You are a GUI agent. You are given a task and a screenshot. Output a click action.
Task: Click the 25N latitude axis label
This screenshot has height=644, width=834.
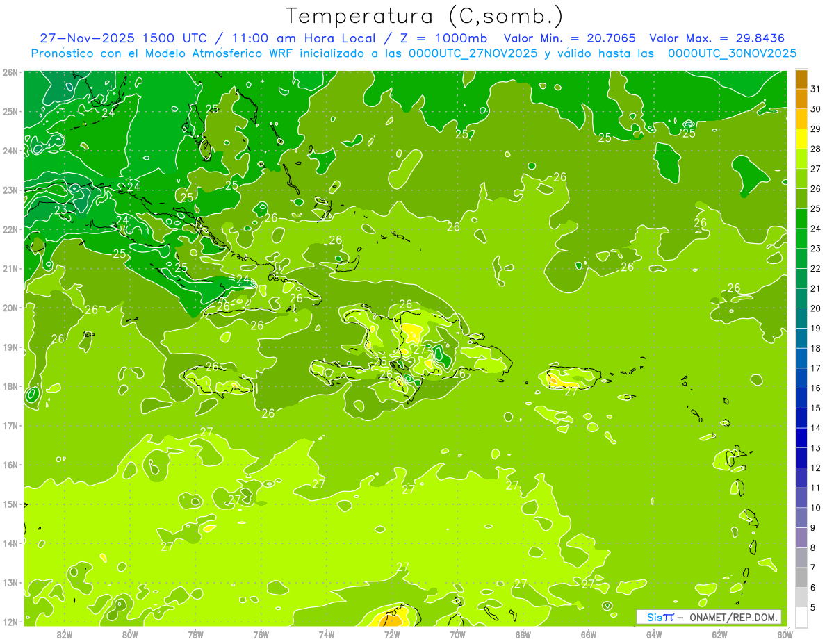coord(10,111)
